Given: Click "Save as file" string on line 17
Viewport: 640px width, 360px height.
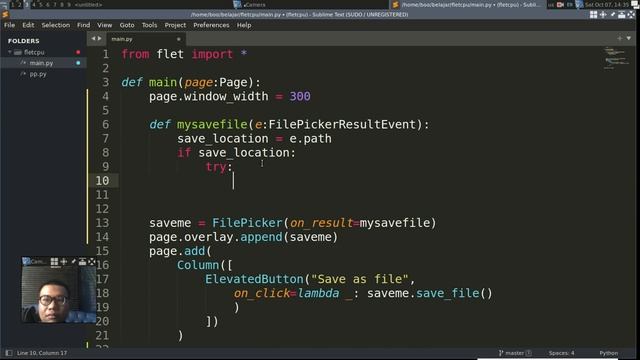Looking at the screenshot, I should [360, 279].
